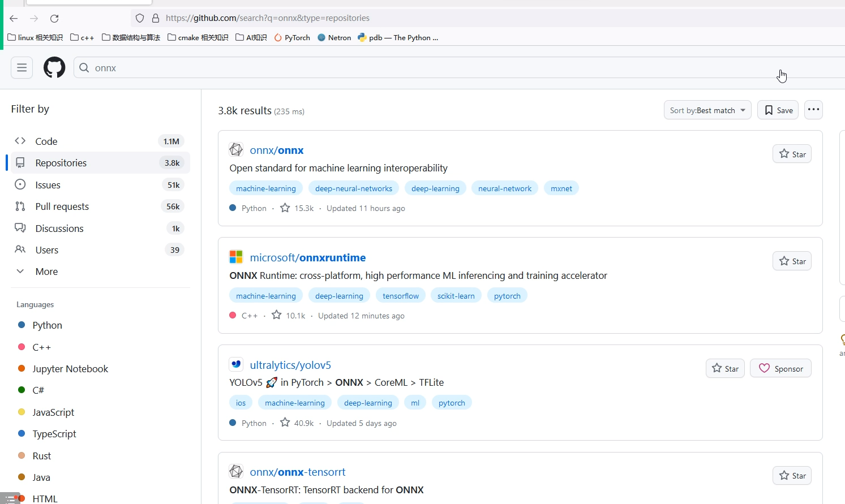
Task: Click the star count 15.3k for onnx/onnx
Action: coord(297,208)
